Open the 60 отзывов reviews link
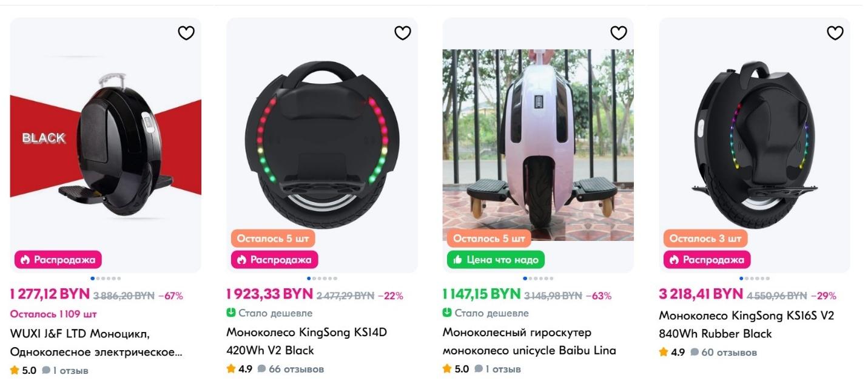 728,353
